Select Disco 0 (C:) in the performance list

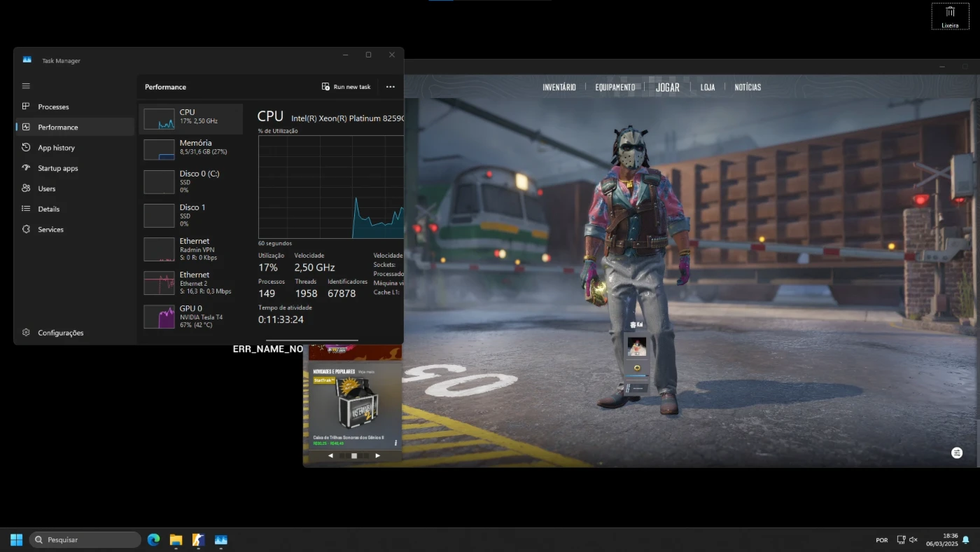pos(191,181)
